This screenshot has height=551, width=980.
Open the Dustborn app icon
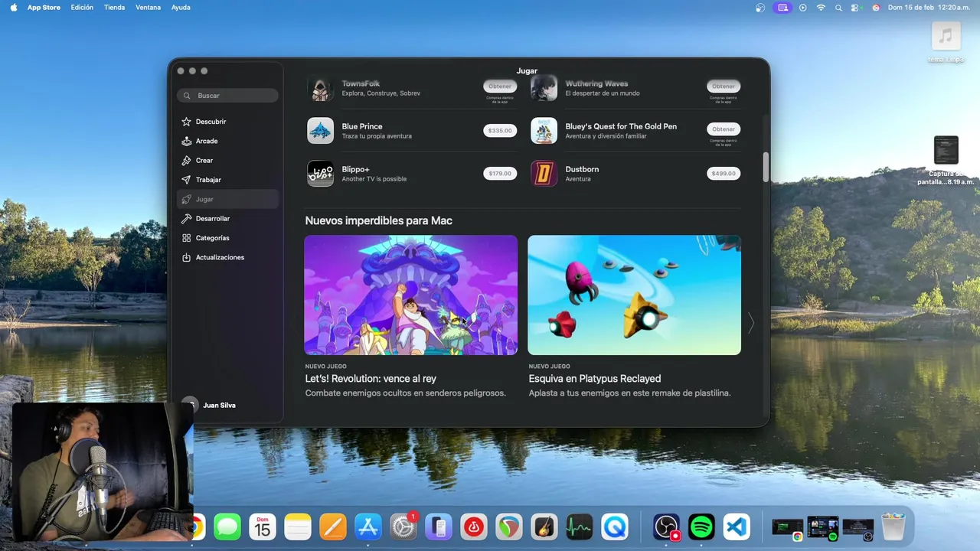tap(544, 173)
